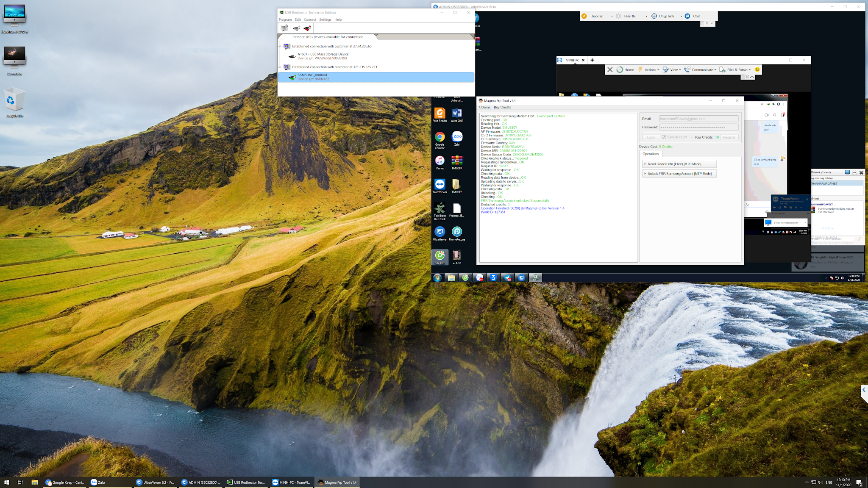Collapse the connection at 171.235.225.233 tree node
868x488 pixels.
(280, 67)
